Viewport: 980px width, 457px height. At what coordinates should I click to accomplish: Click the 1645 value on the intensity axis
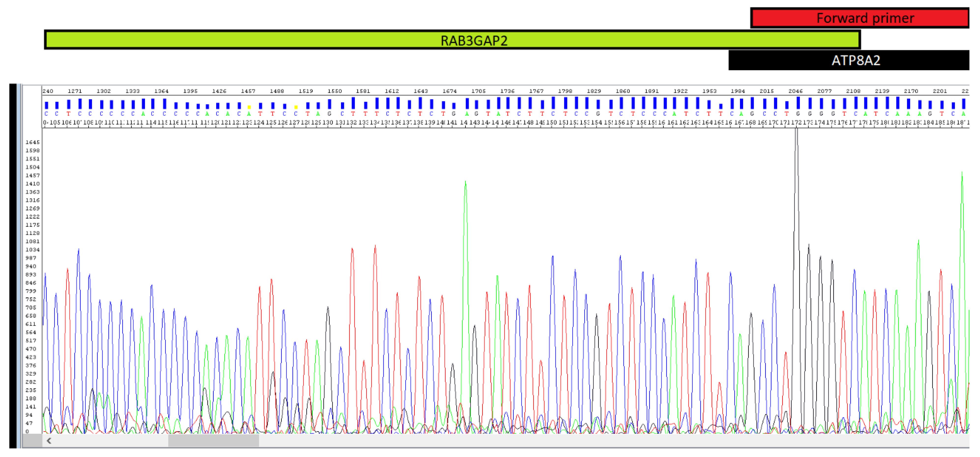click(x=32, y=142)
